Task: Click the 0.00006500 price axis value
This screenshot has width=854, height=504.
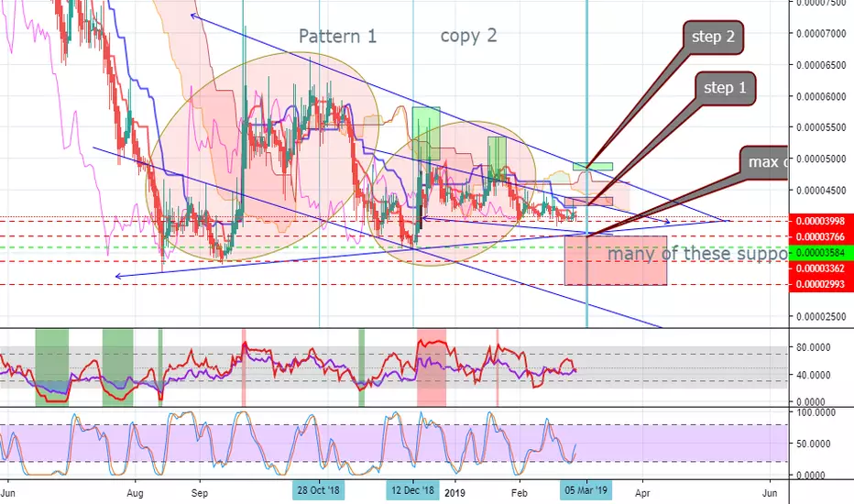Action: pyautogui.click(x=821, y=65)
